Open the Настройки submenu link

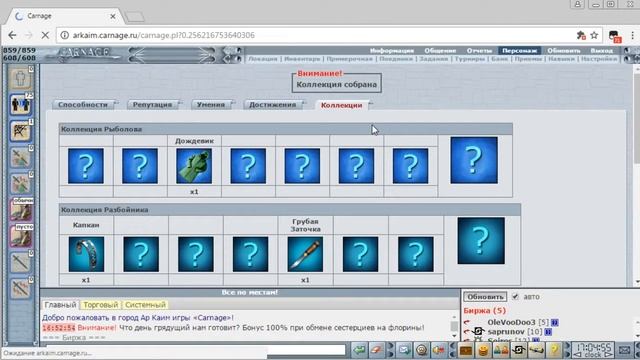pyautogui.click(x=599, y=59)
